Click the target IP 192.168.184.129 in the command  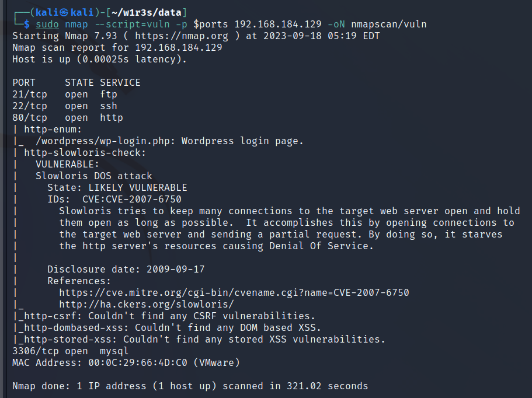[x=278, y=25]
